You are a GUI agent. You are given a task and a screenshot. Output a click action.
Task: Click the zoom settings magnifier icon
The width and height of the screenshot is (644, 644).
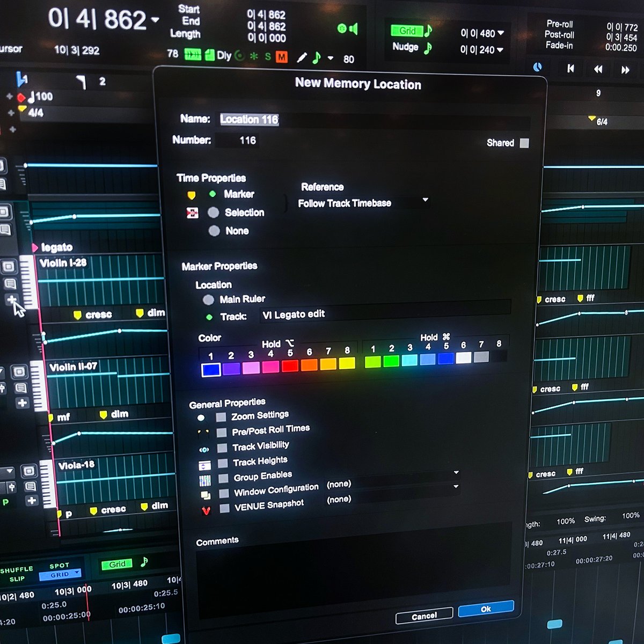[x=201, y=418]
